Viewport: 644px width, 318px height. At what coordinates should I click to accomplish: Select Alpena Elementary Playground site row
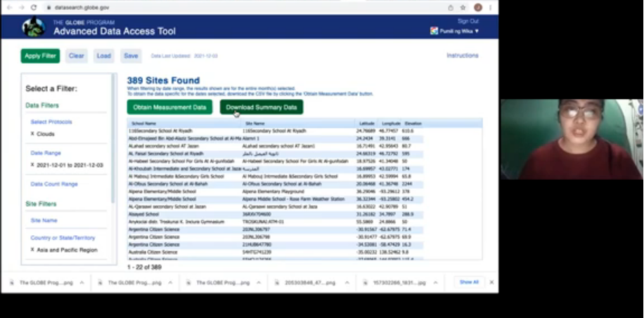click(x=275, y=192)
